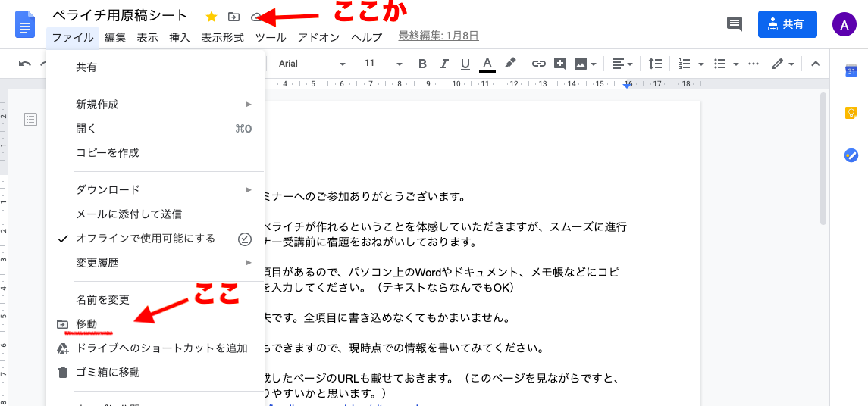The image size is (868, 406).
Task: Open the highlight color pen
Action: pos(510,63)
